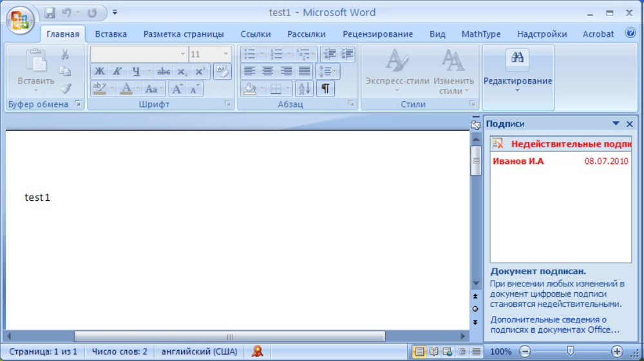
Task: Close the Подписи task pane
Action: click(x=629, y=124)
